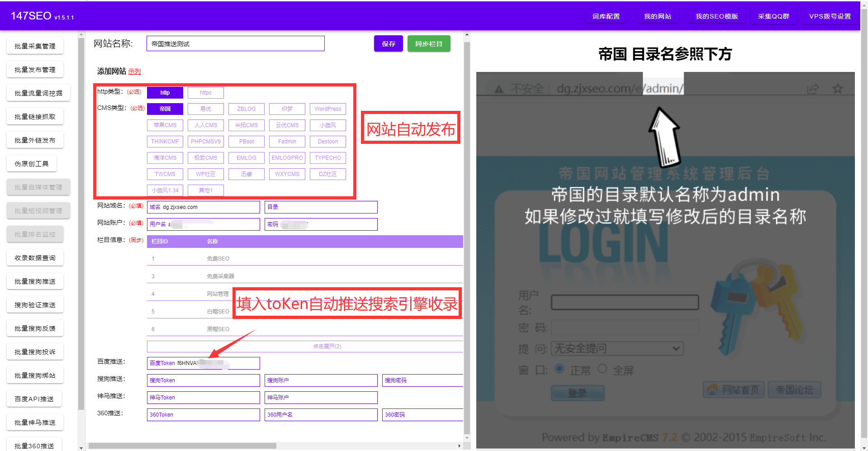Choose TYPECHO CMS type

pyautogui.click(x=328, y=158)
